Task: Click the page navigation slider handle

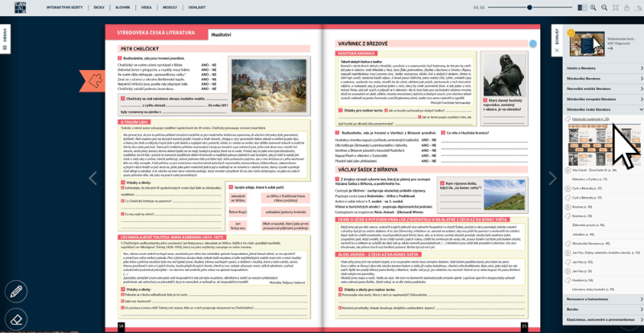Action: coord(530,7)
